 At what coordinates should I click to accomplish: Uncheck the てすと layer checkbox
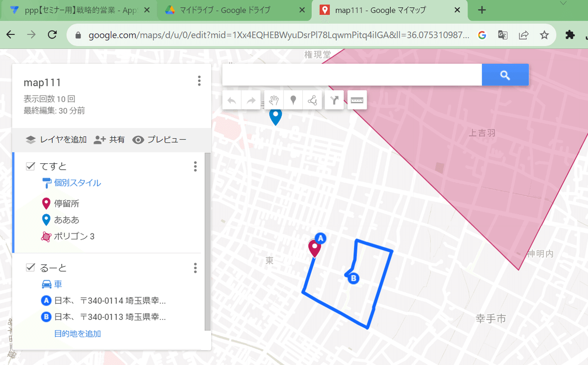click(29, 166)
